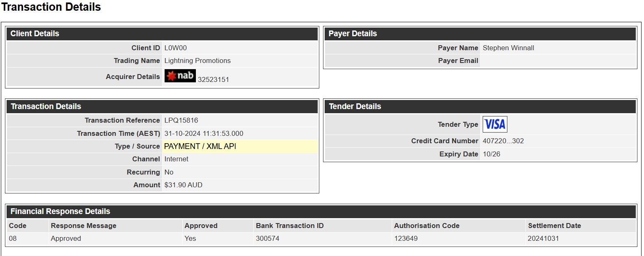The image size is (644, 256).
Task: Click the Client Details section header
Action: click(162, 34)
